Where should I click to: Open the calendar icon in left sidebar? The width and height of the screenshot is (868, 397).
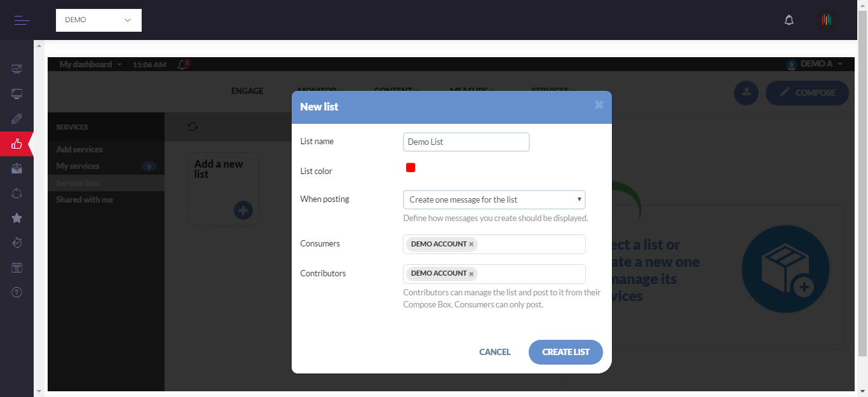pos(17,268)
